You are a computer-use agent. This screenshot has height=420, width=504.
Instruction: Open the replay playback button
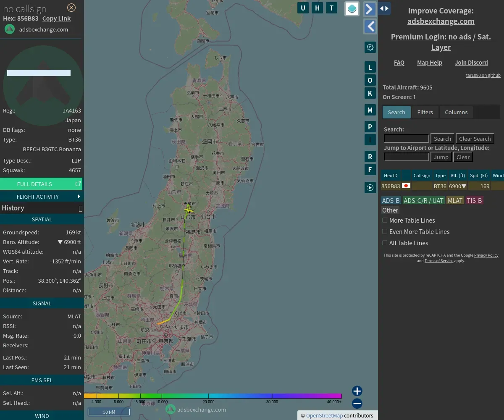370,187
